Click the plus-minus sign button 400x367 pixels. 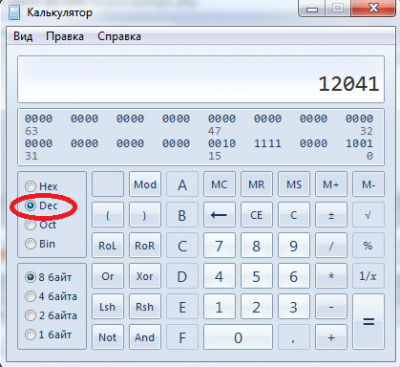coord(331,215)
